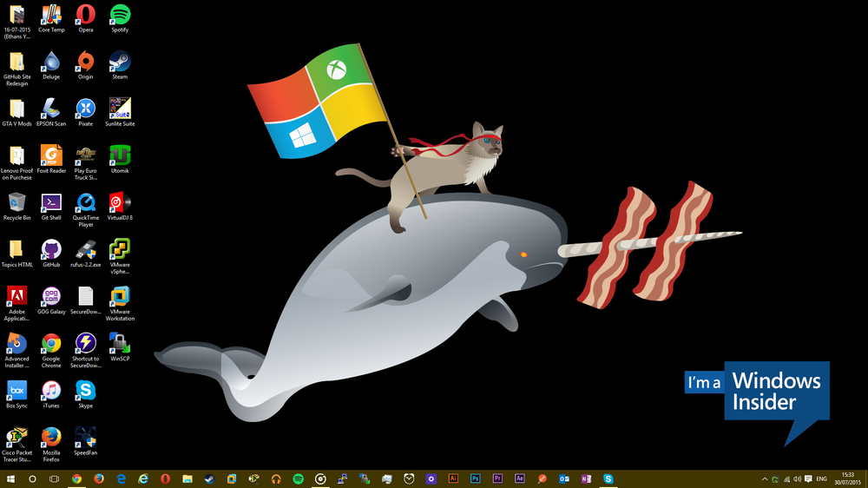
Task: Open GOG Galaxy shortcut
Action: coord(51,300)
